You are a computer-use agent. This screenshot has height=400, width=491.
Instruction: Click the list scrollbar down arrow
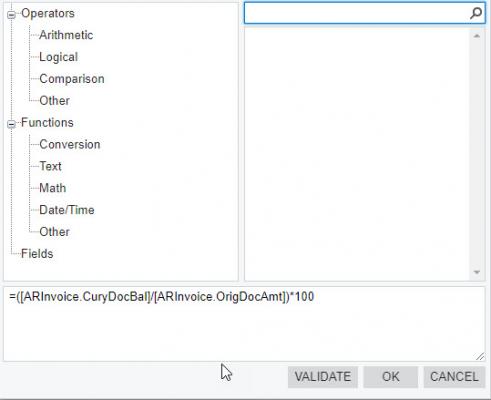pyautogui.click(x=477, y=272)
